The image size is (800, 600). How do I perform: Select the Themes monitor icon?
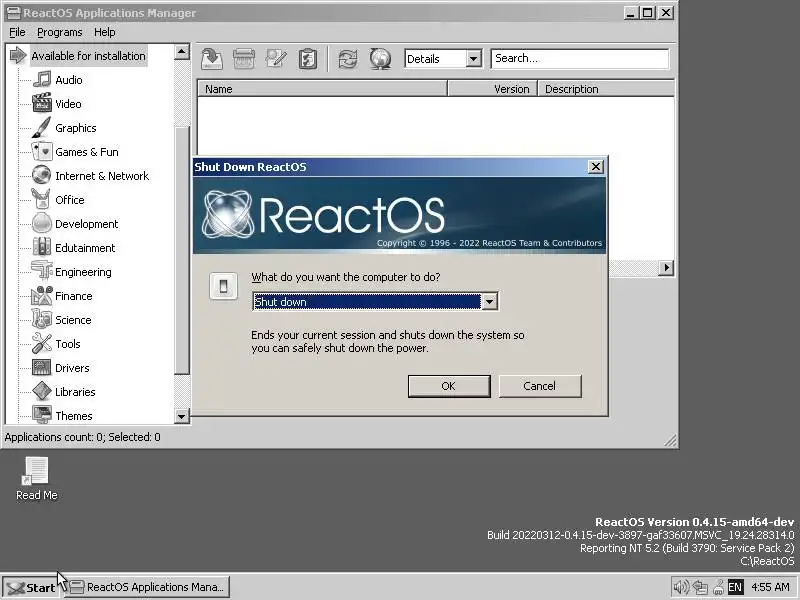pos(42,414)
